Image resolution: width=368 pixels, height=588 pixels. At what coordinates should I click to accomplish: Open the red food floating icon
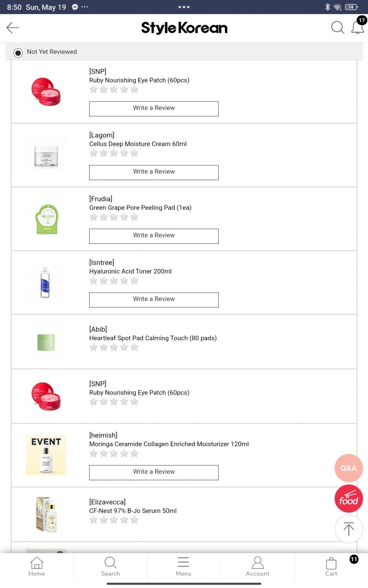tap(348, 499)
